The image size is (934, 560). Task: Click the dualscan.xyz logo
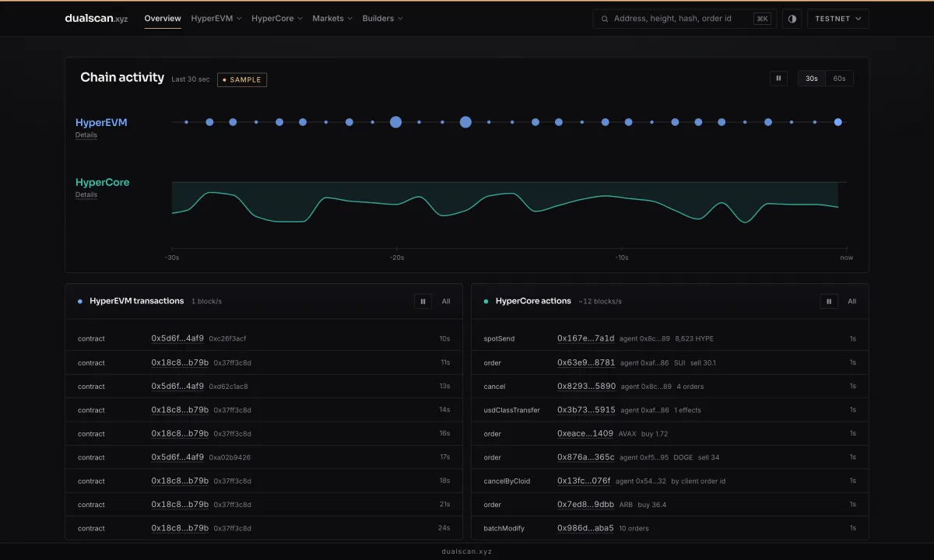pos(96,19)
